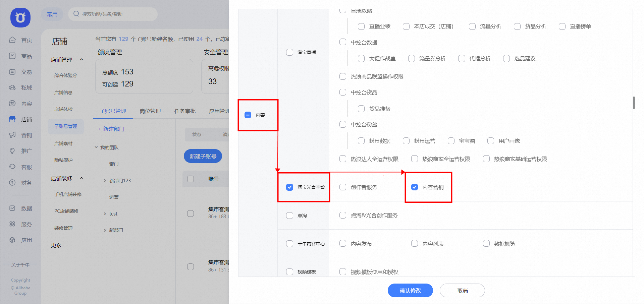Screen dimensions: 644x304
Task: Check 淘宝直播 checkbox
Action: [289, 52]
